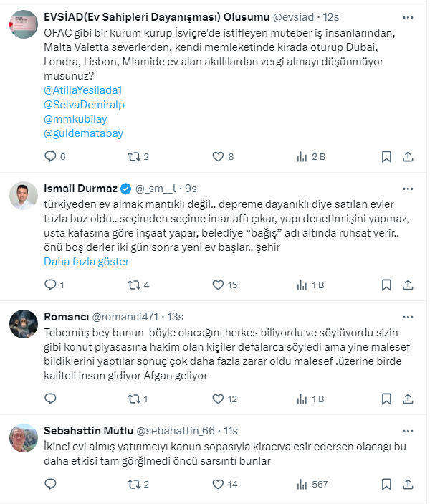This screenshot has width=430, height=504.
Task: Bookmark Romancı's tweet
Action: click(x=386, y=399)
